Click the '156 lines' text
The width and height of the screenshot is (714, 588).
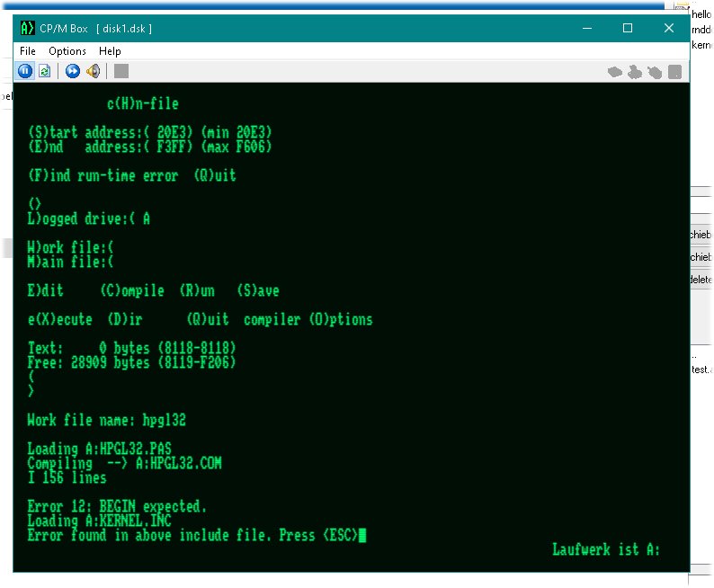click(75, 478)
